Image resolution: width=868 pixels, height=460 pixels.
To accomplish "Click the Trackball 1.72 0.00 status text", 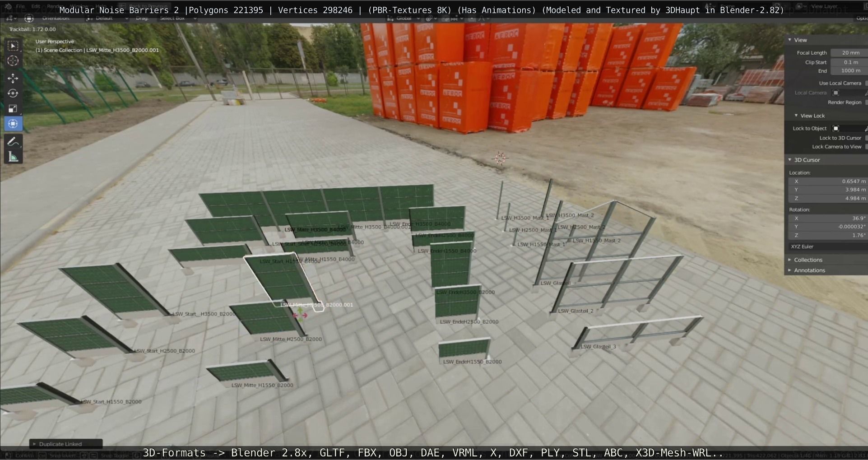I will (x=32, y=29).
